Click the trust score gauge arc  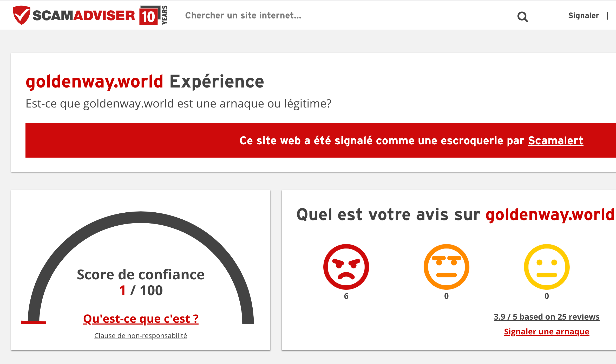click(x=141, y=217)
